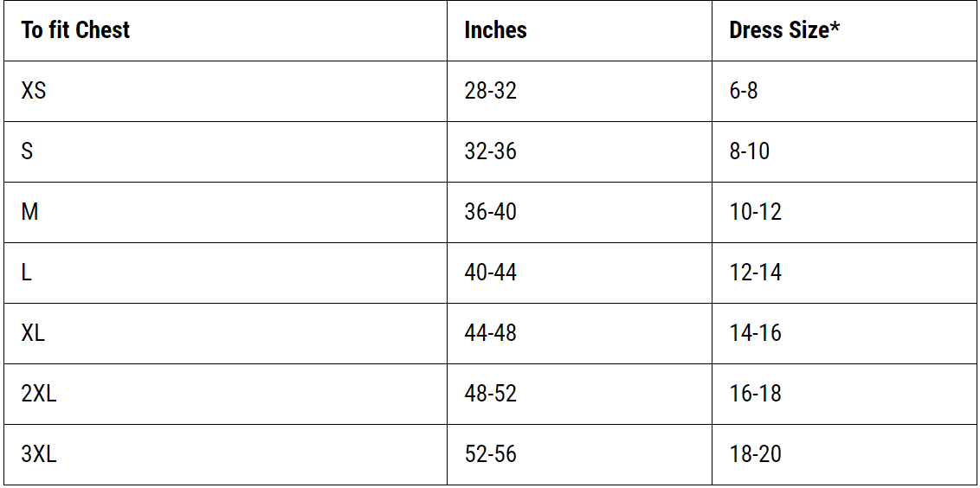Select the 32-36 inches cell
The width and height of the screenshot is (980, 488).
pyautogui.click(x=490, y=151)
